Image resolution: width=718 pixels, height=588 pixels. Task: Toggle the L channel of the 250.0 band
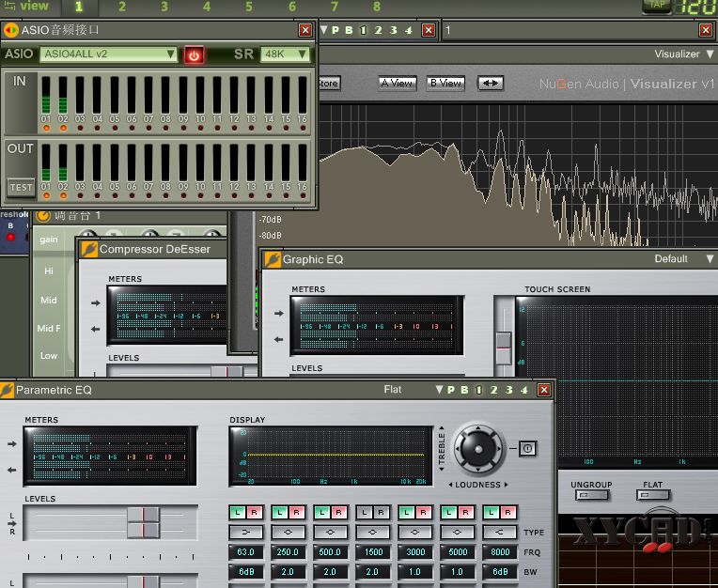279,513
